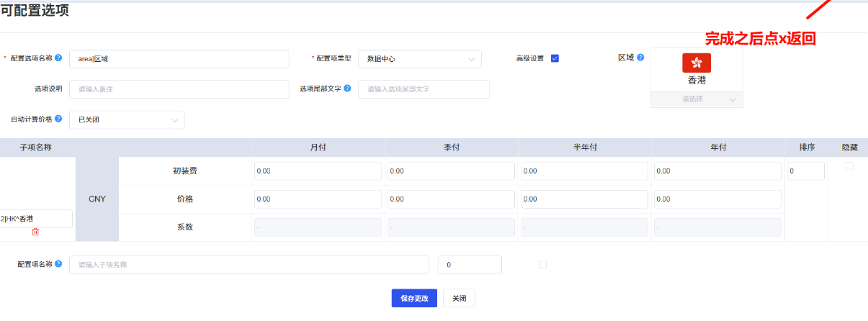Click the 选项说明 remark input
The height and width of the screenshot is (321, 868).
pyautogui.click(x=179, y=89)
